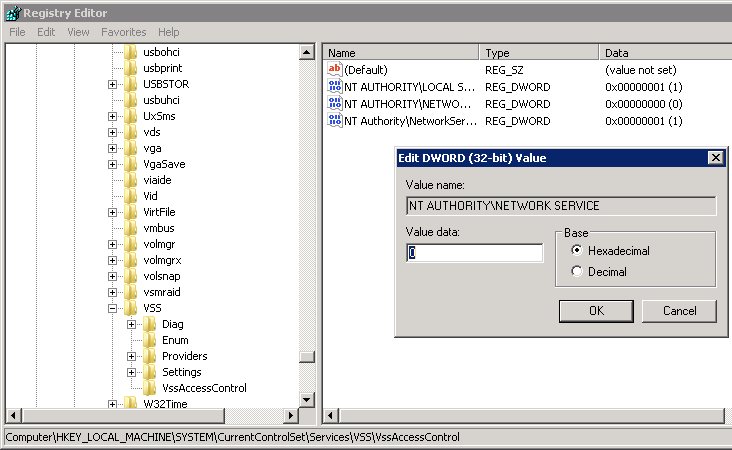Click the usbuhci folder icon

(130, 100)
